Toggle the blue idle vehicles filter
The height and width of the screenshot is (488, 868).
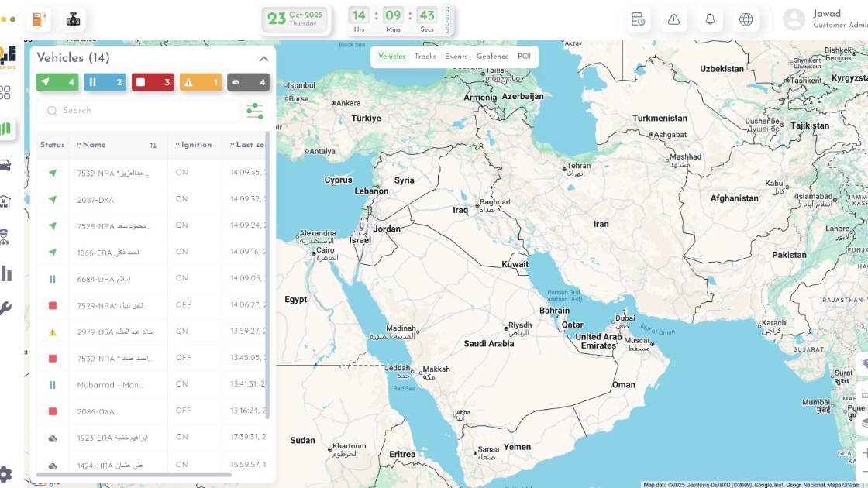[105, 82]
